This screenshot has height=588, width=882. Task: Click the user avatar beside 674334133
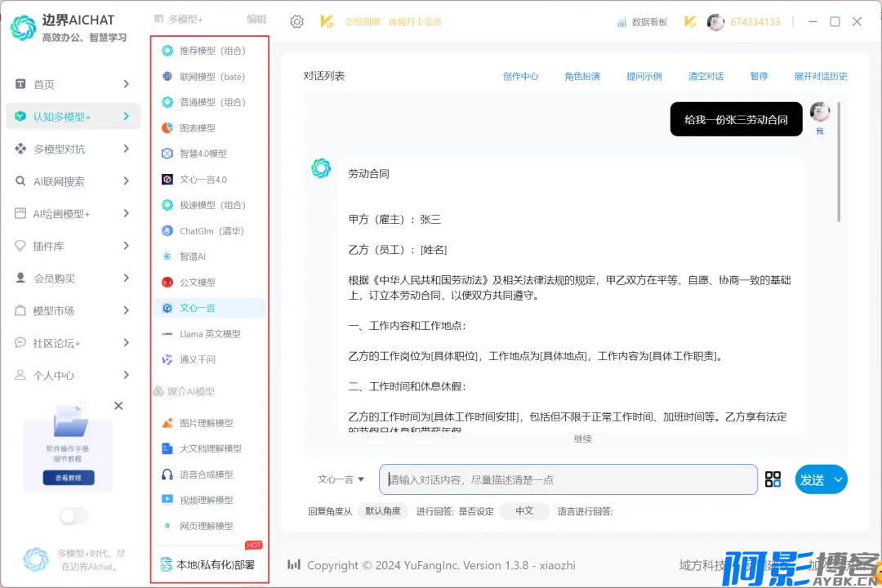pyautogui.click(x=715, y=22)
